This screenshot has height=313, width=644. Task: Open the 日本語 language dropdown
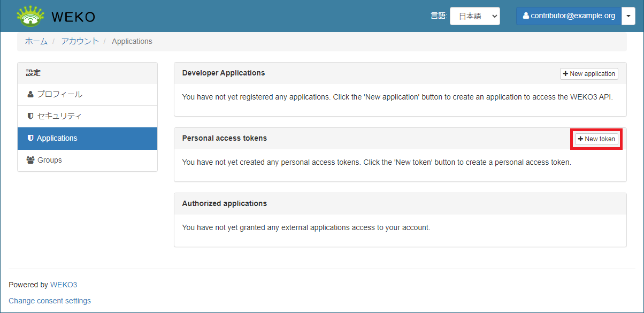coord(474,16)
